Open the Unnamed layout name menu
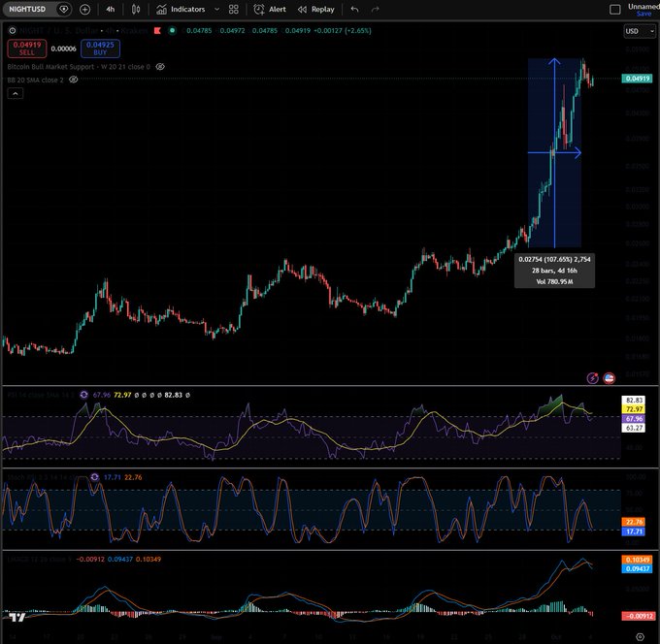Viewport: 660px width, 644px height. tap(643, 7)
